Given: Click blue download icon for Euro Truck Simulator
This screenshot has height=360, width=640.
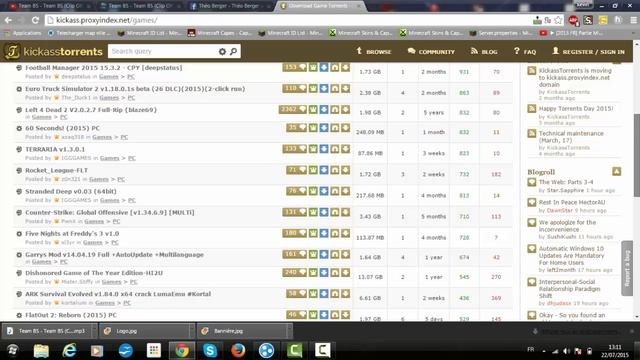Looking at the screenshot, I should pyautogui.click(x=324, y=88).
